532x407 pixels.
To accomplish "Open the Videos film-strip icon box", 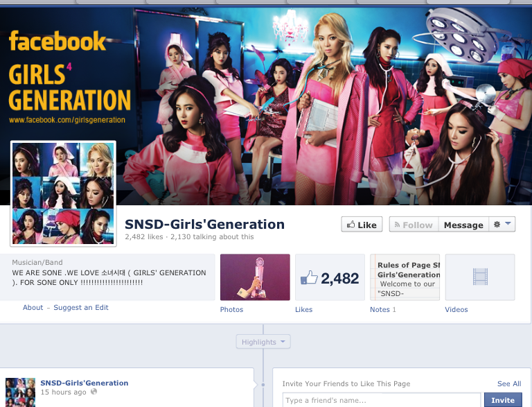I will point(480,277).
